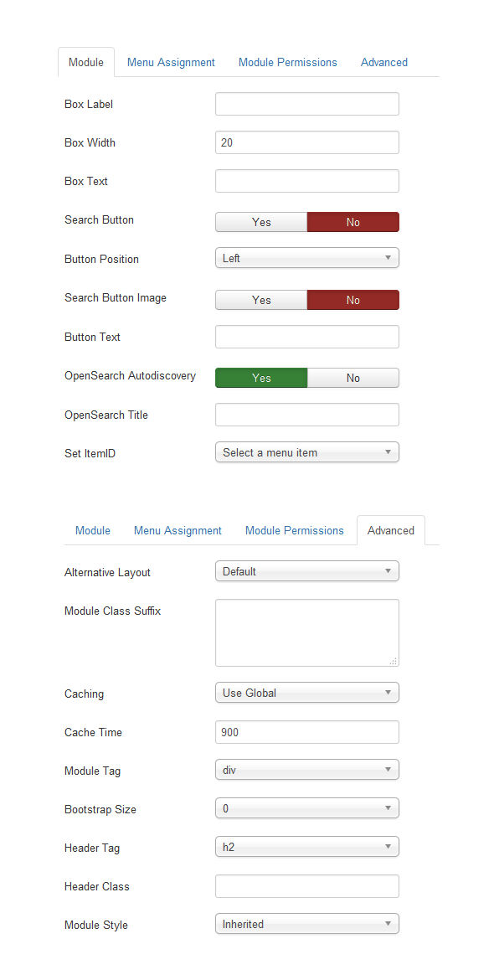The height and width of the screenshot is (980, 494).
Task: Open the Alternative Layout dropdown
Action: (x=307, y=571)
